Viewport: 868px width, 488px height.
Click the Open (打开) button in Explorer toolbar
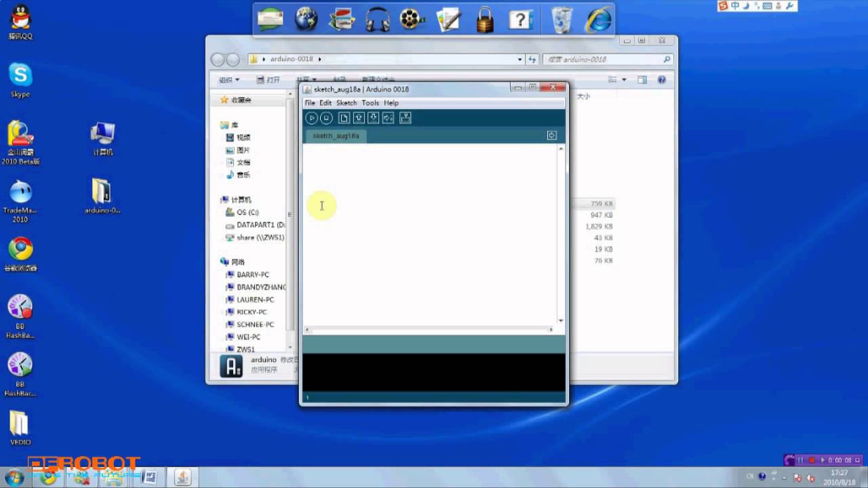point(269,80)
